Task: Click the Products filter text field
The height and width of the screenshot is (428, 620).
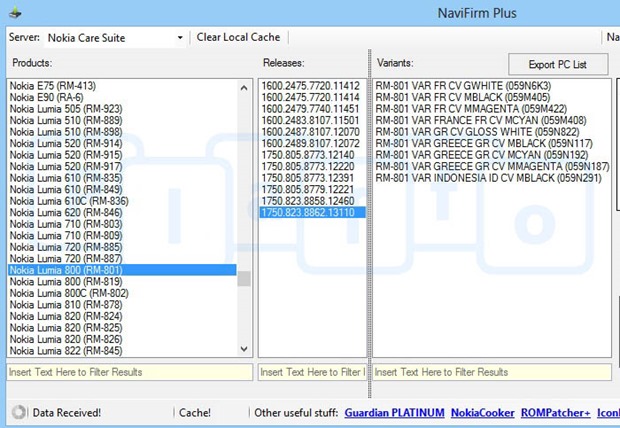Action: (x=130, y=372)
